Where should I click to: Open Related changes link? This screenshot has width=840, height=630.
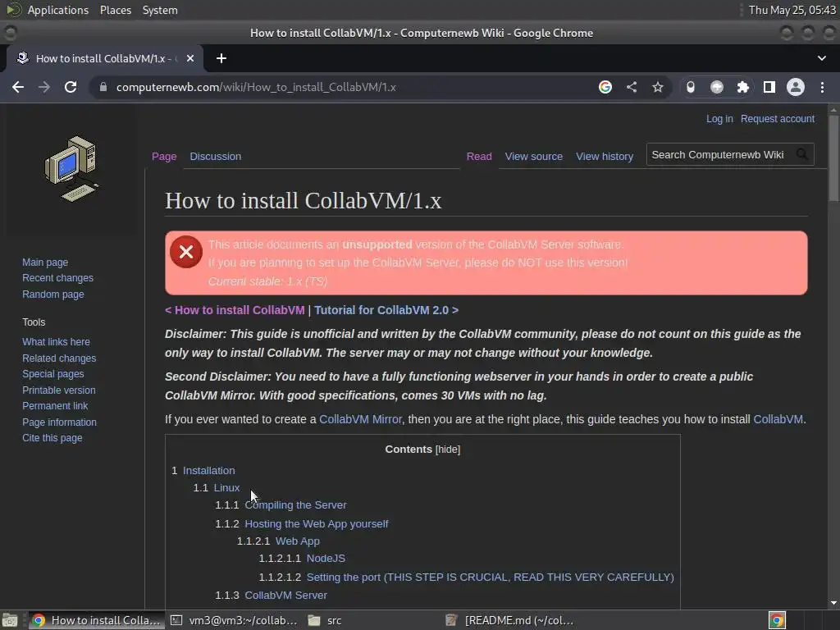(59, 358)
